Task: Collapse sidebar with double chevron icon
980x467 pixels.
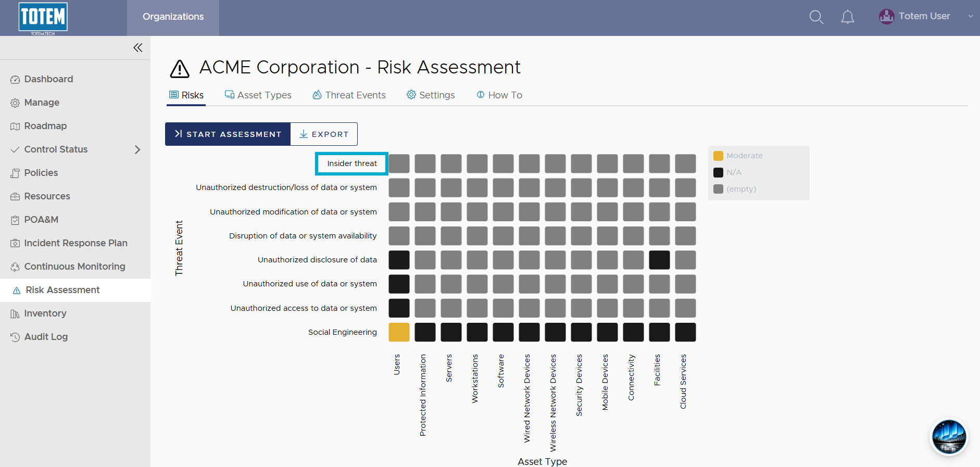Action: (x=137, y=48)
